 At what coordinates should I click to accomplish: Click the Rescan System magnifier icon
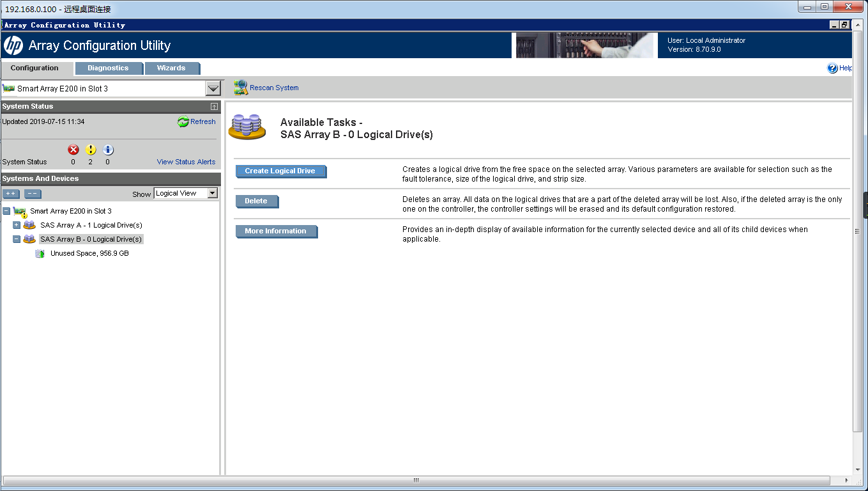(240, 88)
